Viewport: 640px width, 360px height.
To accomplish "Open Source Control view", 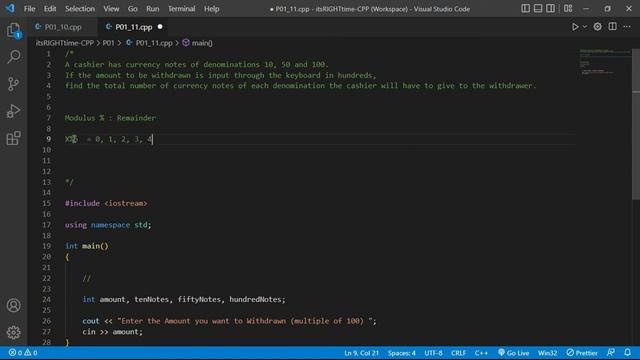I will [13, 84].
